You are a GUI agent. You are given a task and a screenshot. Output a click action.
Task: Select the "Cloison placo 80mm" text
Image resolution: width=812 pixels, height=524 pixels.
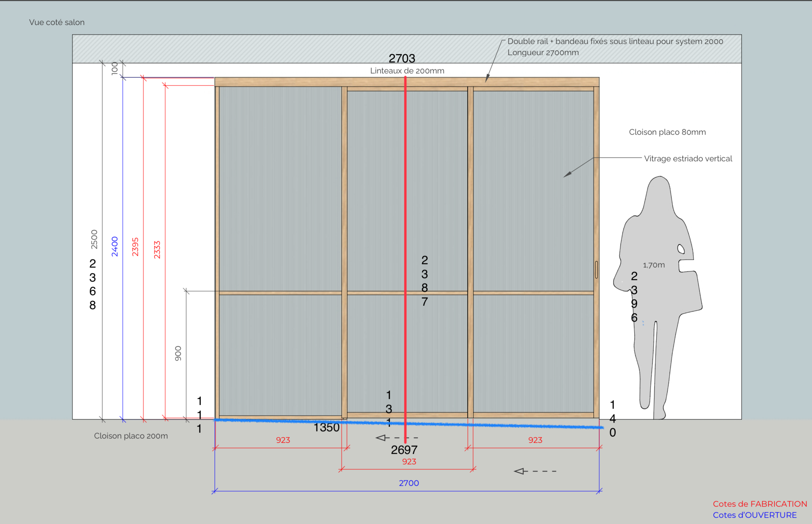pos(667,132)
